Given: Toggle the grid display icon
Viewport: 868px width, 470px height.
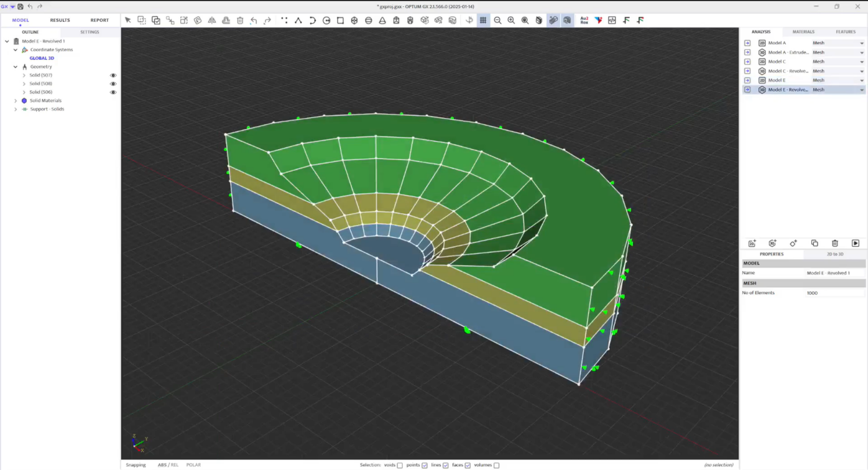Looking at the screenshot, I should [482, 19].
